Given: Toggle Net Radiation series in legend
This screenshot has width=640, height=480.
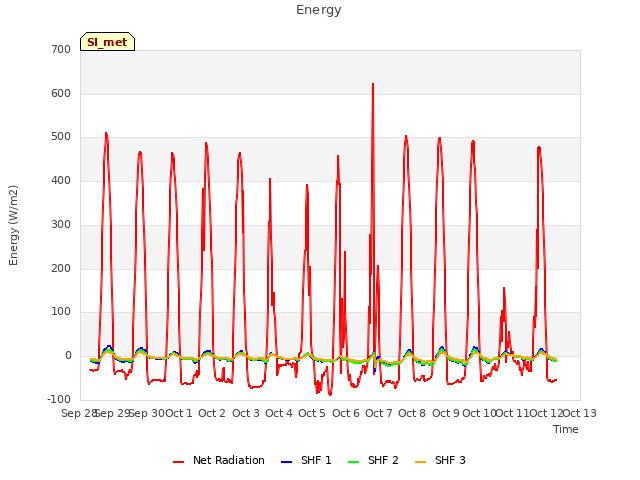Looking at the screenshot, I should pyautogui.click(x=219, y=460).
